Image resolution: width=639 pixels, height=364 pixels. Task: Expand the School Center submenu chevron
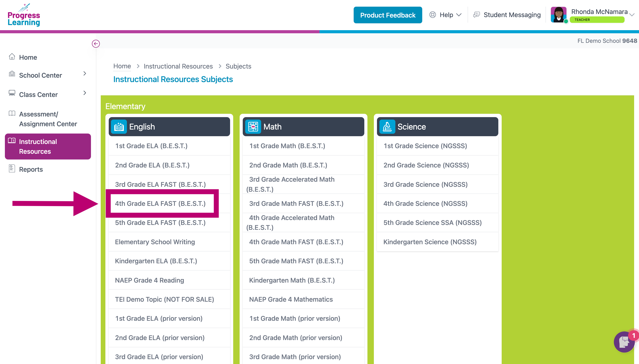click(x=85, y=73)
